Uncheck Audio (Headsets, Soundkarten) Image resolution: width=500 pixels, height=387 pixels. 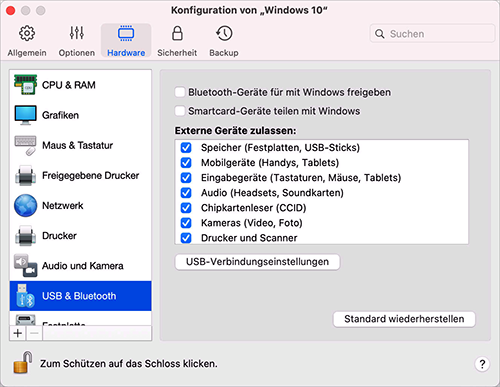pyautogui.click(x=186, y=193)
